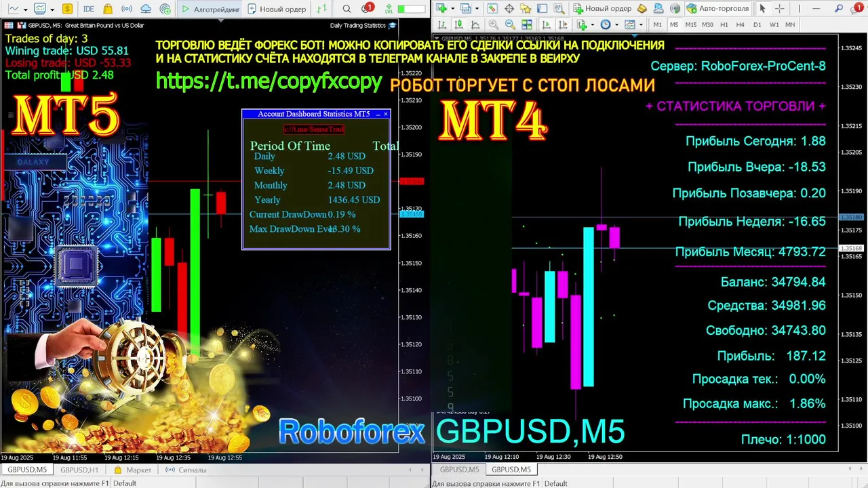Open the Сигналы tab in MT5
868x488 pixels.
185,470
